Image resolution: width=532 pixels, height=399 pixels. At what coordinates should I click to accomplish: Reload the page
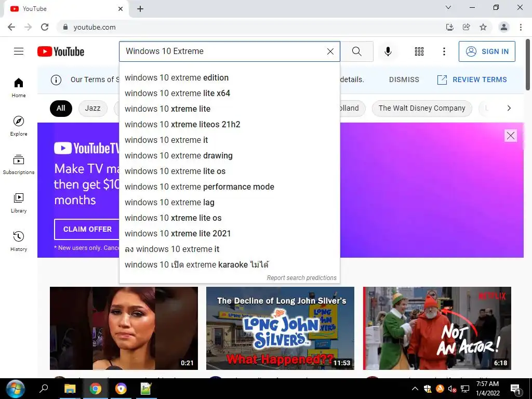[45, 27]
